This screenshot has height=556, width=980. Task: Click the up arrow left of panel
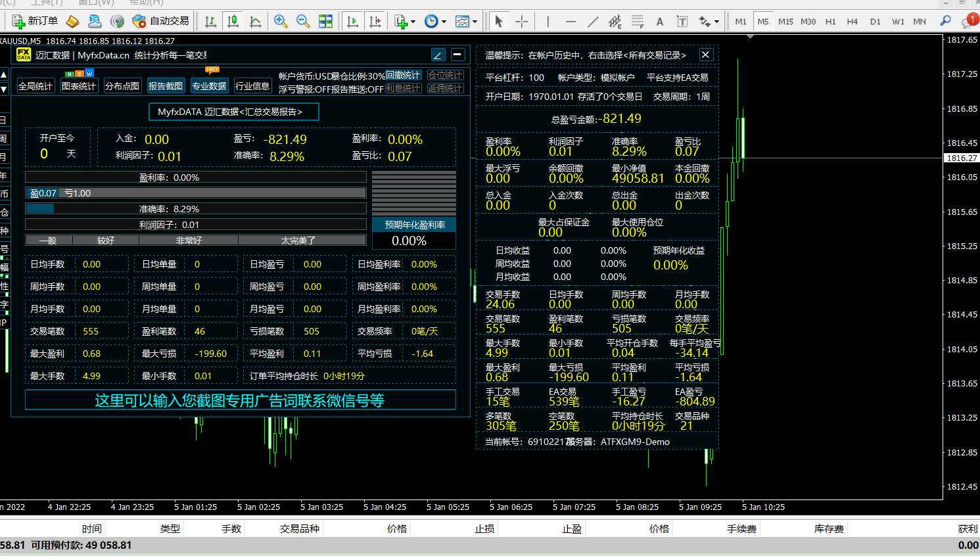point(4,74)
